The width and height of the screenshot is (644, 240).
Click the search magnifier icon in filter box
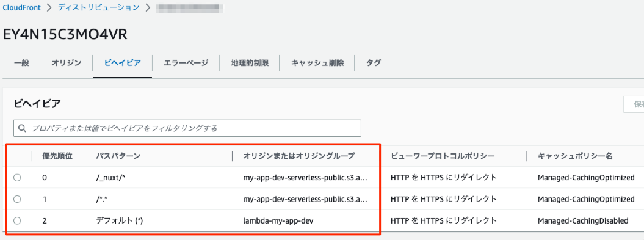23,128
